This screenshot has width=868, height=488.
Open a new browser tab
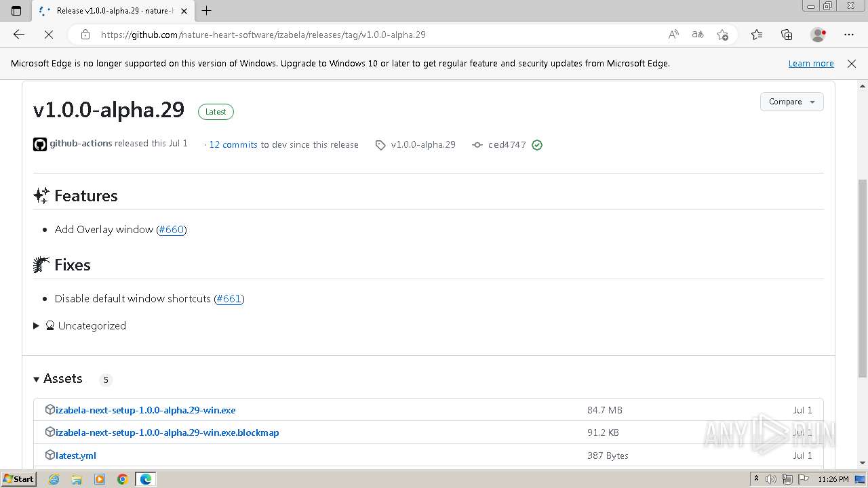[x=207, y=11]
